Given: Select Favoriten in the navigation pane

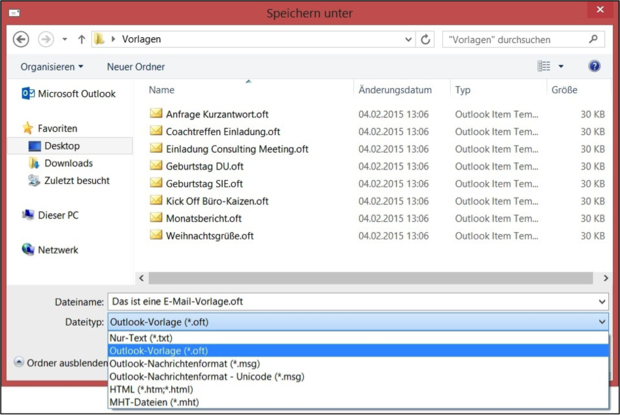Looking at the screenshot, I should [x=50, y=128].
